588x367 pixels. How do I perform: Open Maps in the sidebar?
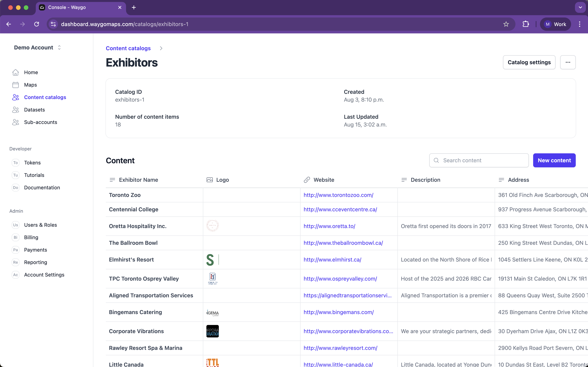pyautogui.click(x=31, y=85)
